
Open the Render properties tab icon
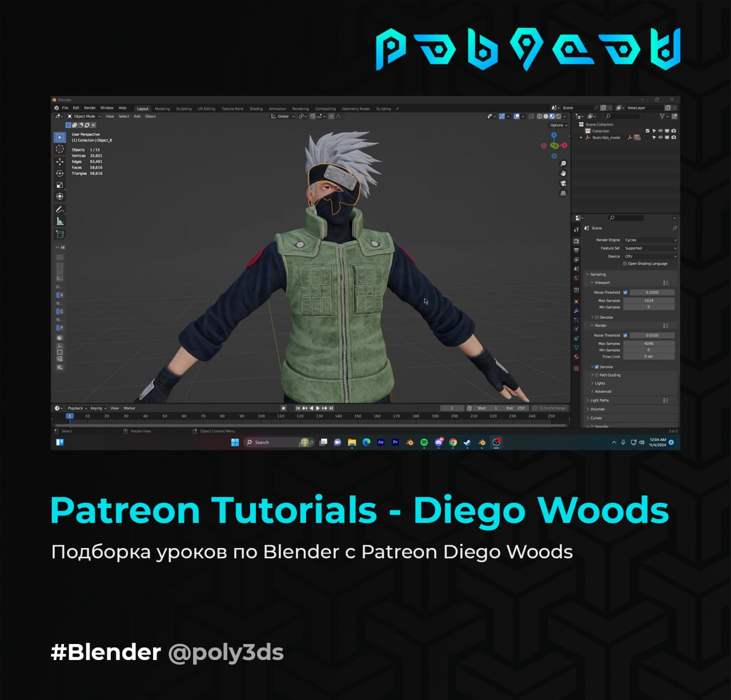click(x=576, y=241)
